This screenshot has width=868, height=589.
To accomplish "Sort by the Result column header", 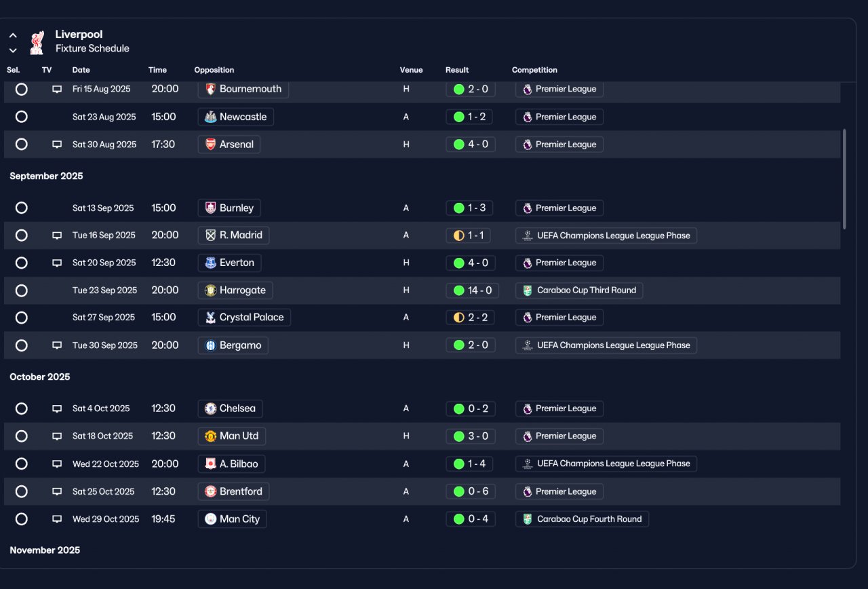I will (457, 70).
